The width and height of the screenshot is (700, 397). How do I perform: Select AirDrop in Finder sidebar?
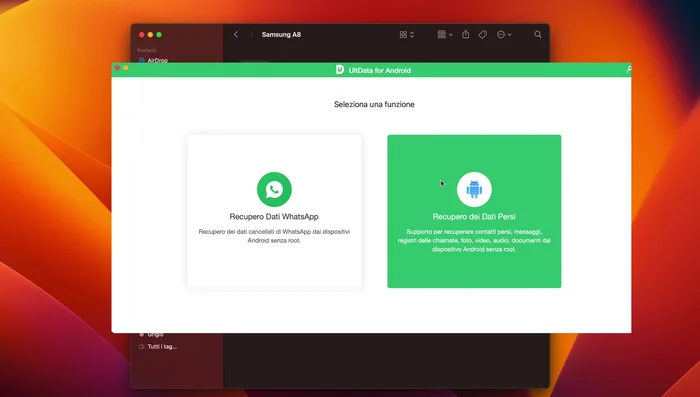point(153,60)
